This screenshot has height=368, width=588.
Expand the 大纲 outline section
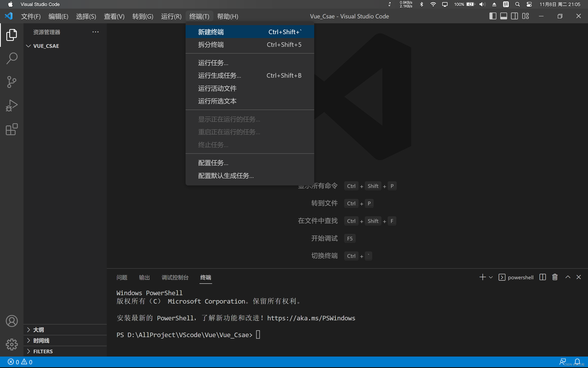[x=28, y=330]
